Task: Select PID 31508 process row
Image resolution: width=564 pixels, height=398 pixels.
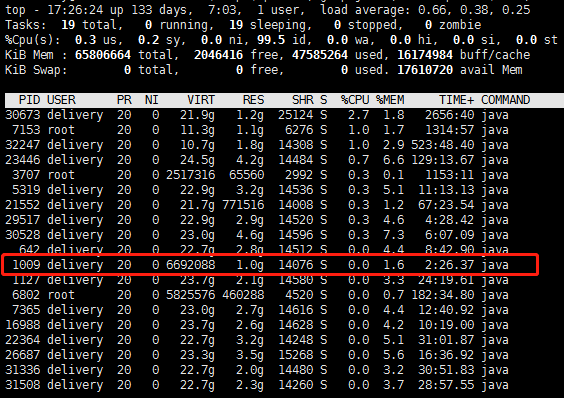Action: pyautogui.click(x=257, y=385)
